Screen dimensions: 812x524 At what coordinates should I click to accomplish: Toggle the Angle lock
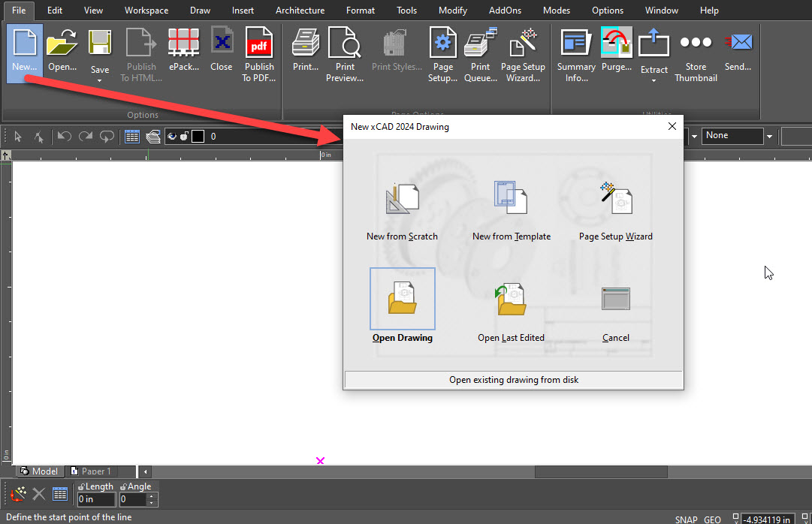(123, 486)
